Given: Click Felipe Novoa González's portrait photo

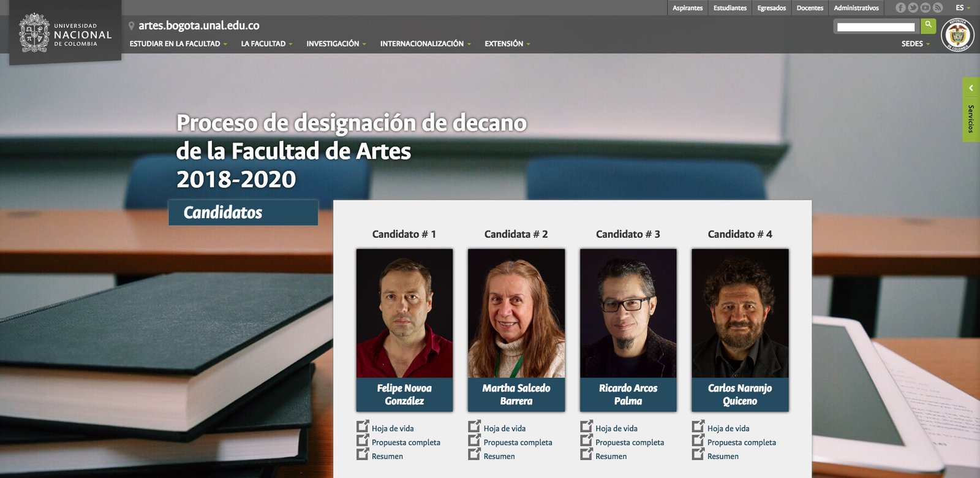Looking at the screenshot, I should click(x=404, y=313).
